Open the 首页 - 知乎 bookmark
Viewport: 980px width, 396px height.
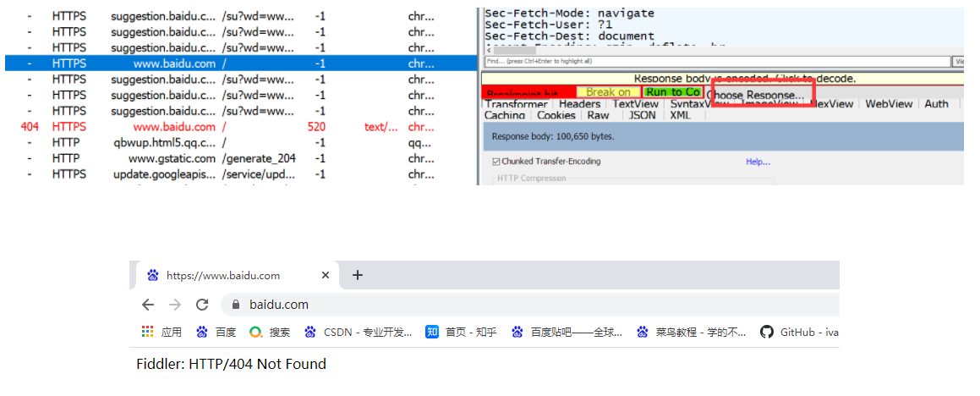tap(461, 333)
